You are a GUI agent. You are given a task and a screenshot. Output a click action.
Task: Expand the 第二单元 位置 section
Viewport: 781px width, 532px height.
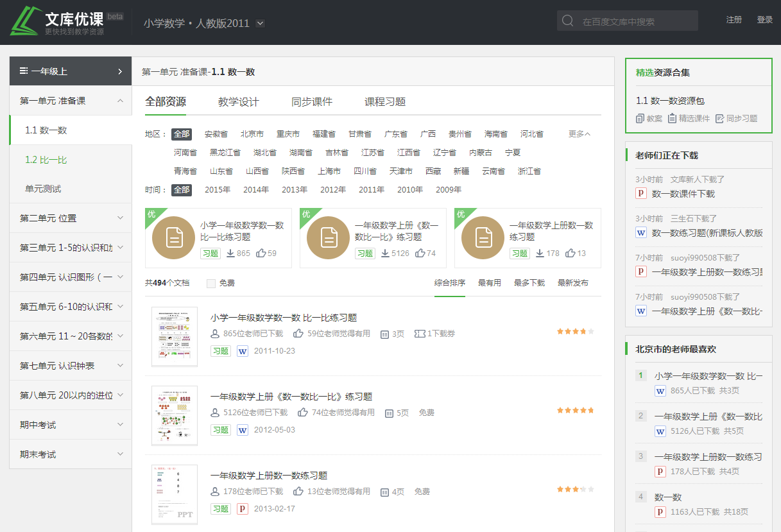click(71, 218)
